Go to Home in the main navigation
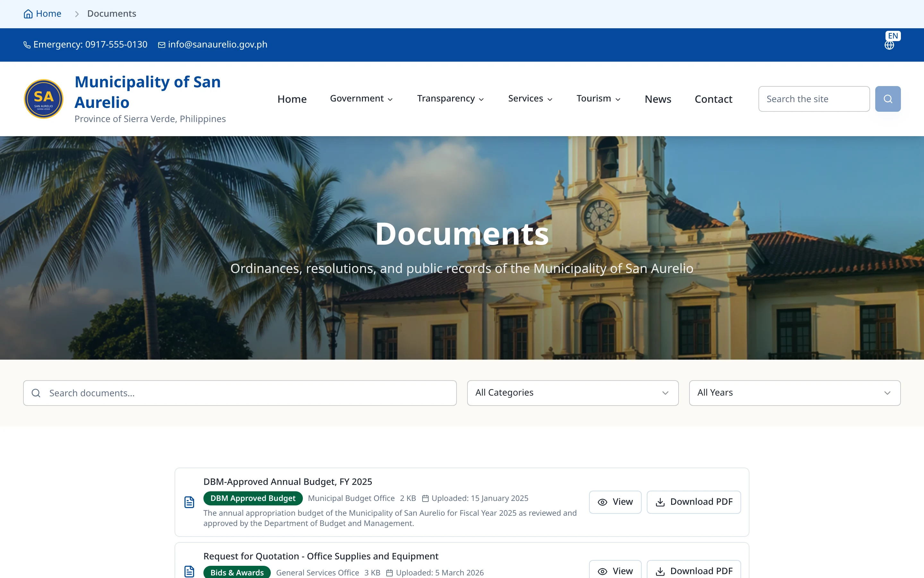This screenshot has width=924, height=578. pos(292,99)
